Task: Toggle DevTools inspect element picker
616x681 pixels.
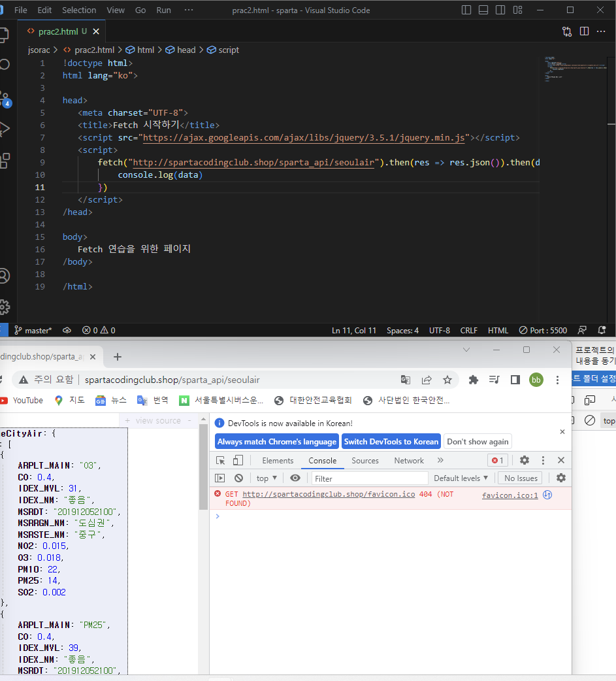Action: pyautogui.click(x=221, y=460)
